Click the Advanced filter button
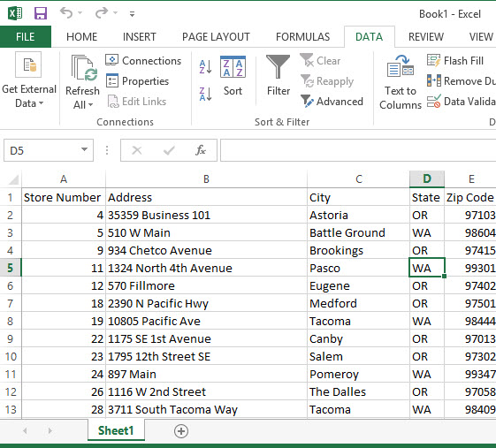 (332, 102)
